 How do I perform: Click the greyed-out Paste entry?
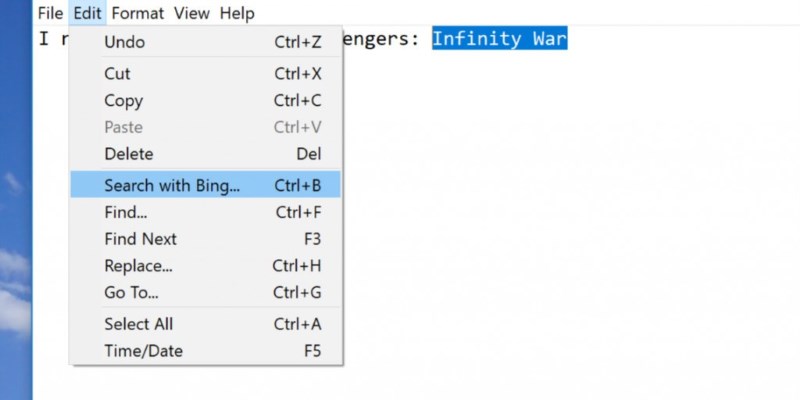(123, 128)
